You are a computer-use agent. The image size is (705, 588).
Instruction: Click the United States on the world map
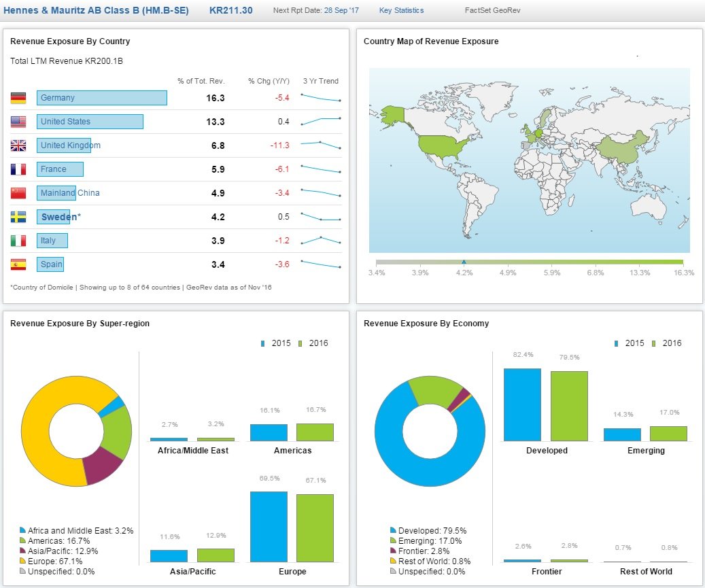pos(443,146)
